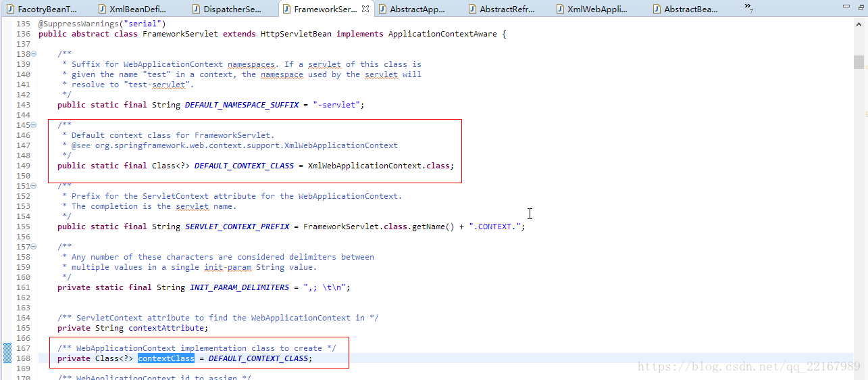
Task: Click "test-servlet" in the comment on line 141
Action: (157, 85)
